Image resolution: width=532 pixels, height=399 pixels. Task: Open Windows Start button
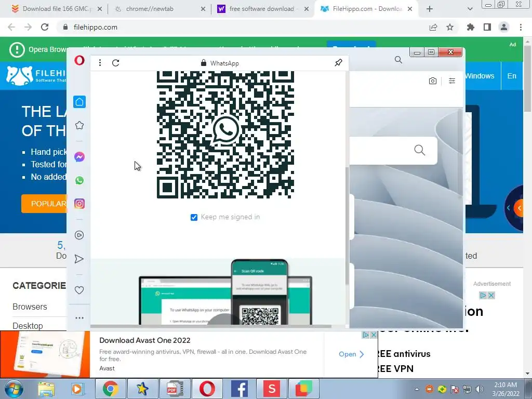coord(14,389)
